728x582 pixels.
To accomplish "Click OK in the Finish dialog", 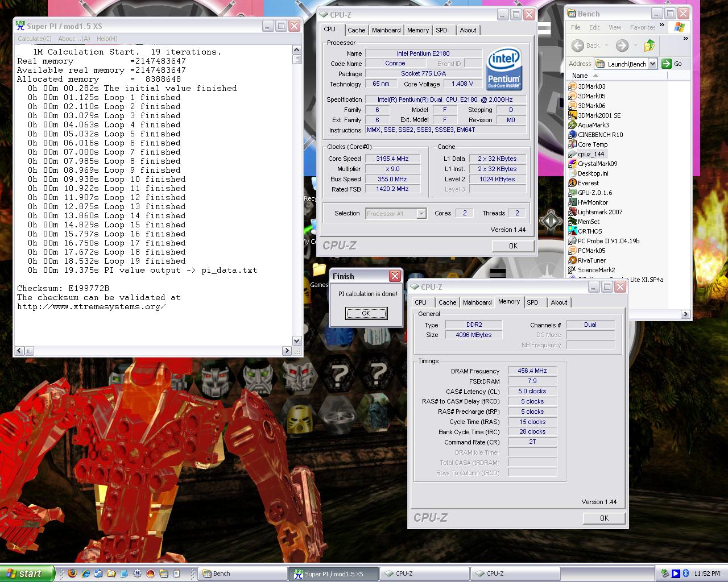I will click(x=366, y=313).
